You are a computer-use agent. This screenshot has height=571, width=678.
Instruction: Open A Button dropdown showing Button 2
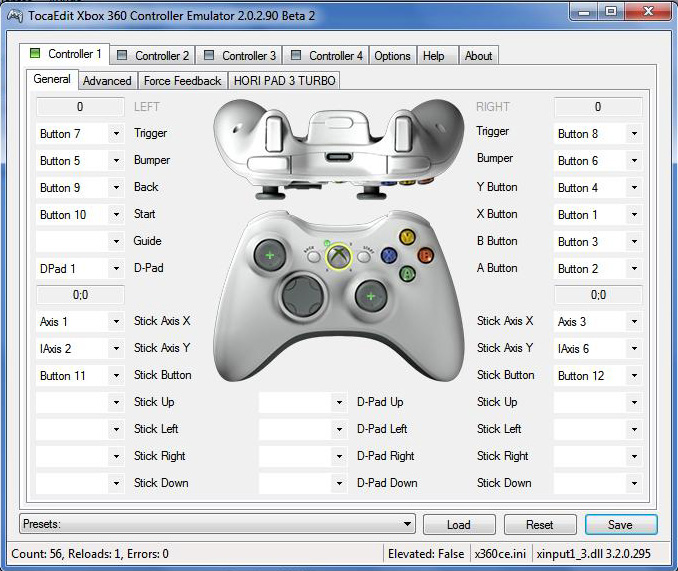(598, 268)
